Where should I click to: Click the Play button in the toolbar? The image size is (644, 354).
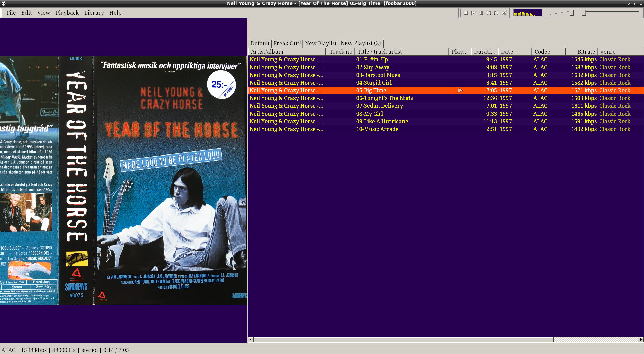click(x=473, y=13)
